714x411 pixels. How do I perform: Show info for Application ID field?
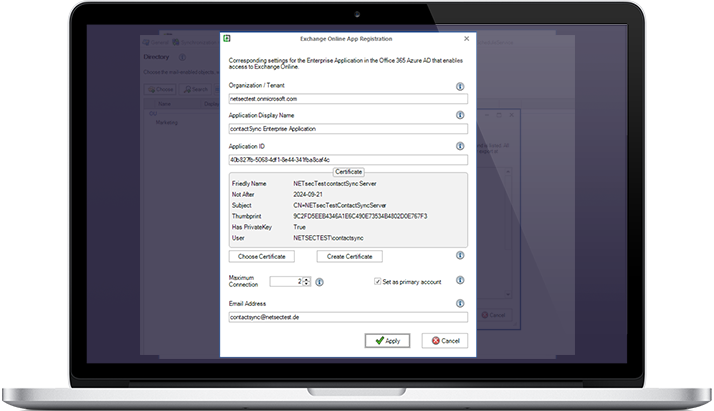click(460, 146)
